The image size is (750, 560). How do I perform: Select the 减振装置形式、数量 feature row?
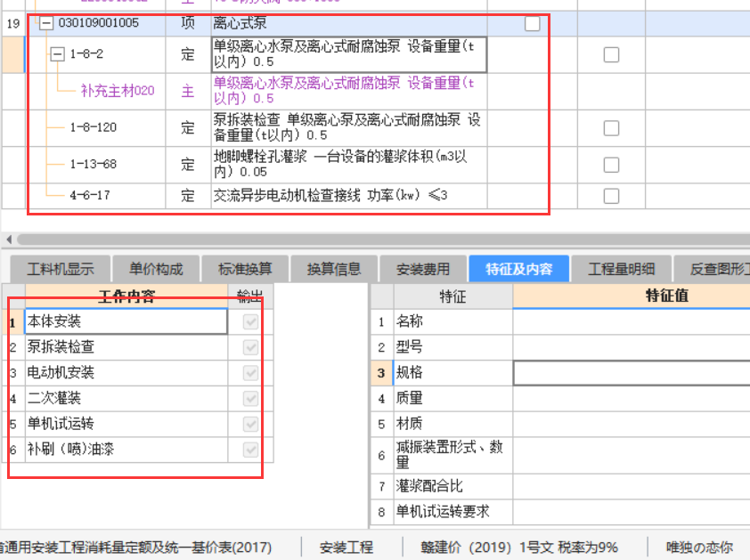coord(453,455)
